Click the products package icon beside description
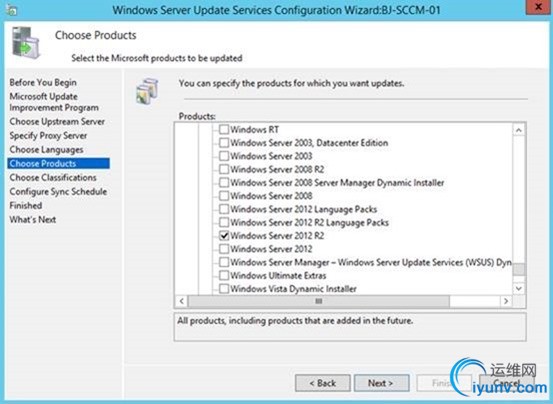Image resolution: width=553 pixels, height=404 pixels. 147,91
